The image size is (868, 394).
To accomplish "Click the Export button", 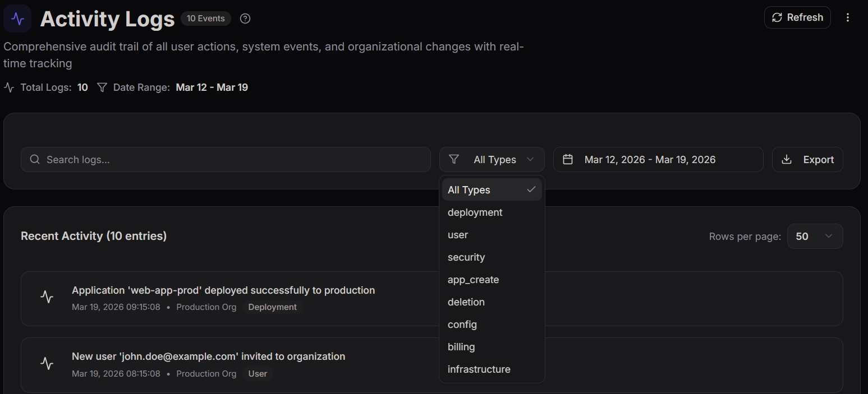I will click(807, 159).
